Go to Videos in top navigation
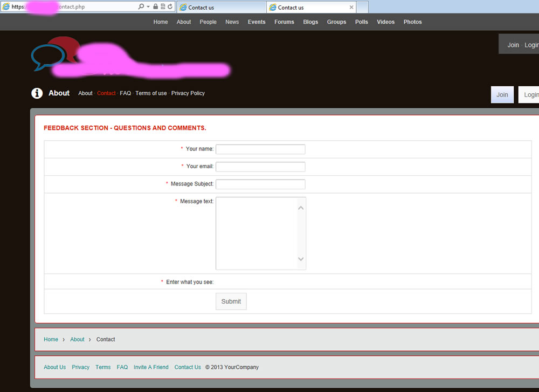 385,22
